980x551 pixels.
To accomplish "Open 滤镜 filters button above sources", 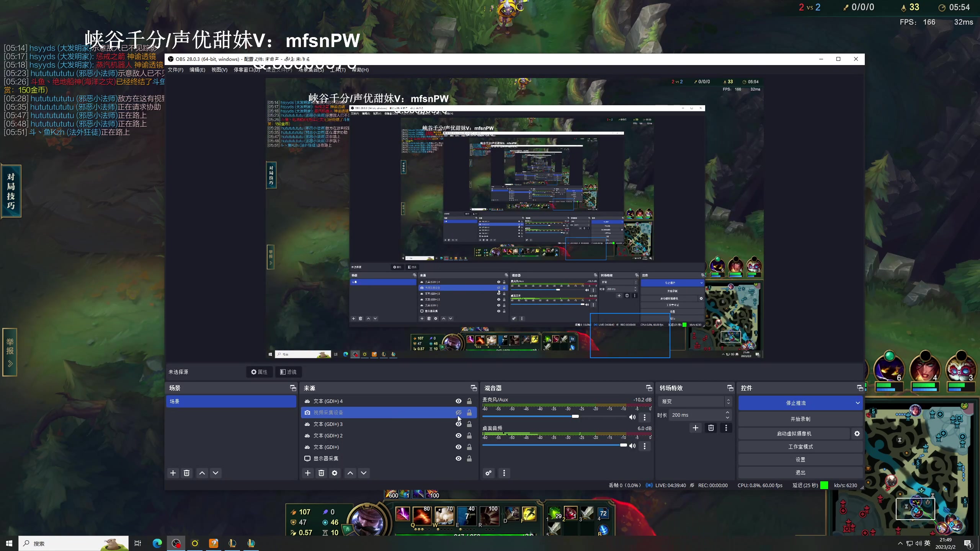I will pos(288,372).
